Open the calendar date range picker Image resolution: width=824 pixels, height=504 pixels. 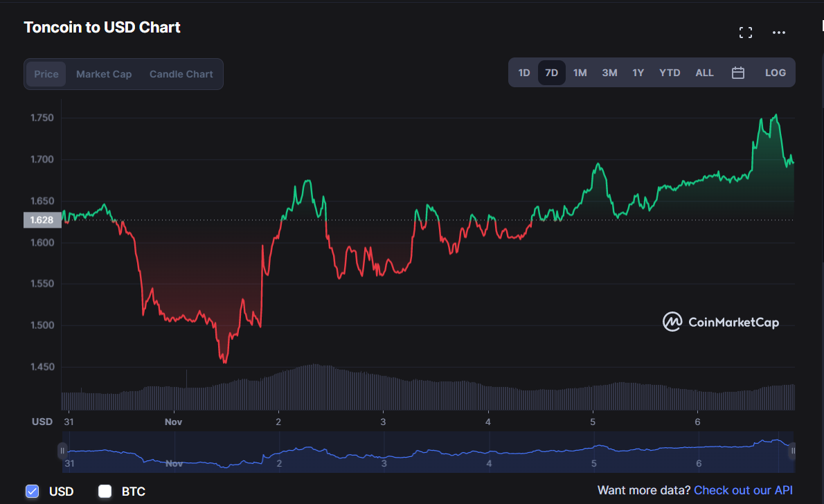[x=738, y=73]
